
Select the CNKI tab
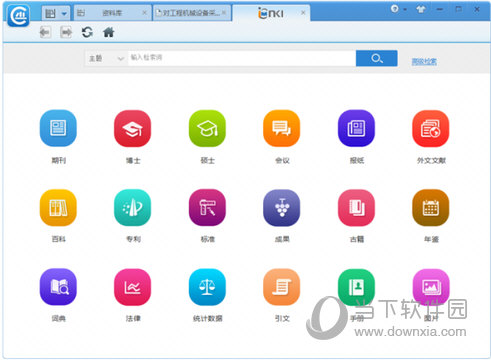coord(271,13)
